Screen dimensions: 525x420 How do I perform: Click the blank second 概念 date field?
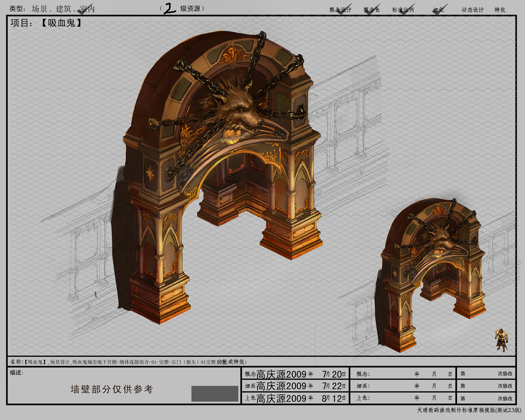coord(403,374)
